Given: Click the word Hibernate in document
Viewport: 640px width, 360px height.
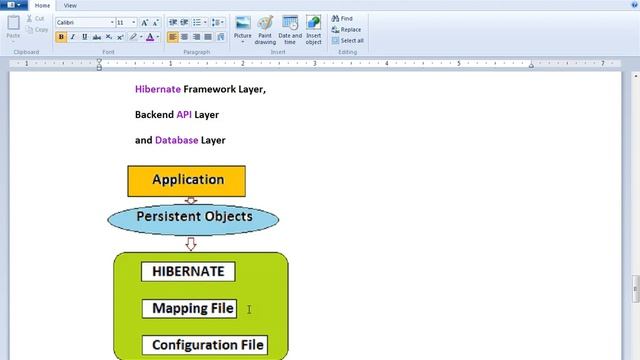Looking at the screenshot, I should pyautogui.click(x=158, y=89).
